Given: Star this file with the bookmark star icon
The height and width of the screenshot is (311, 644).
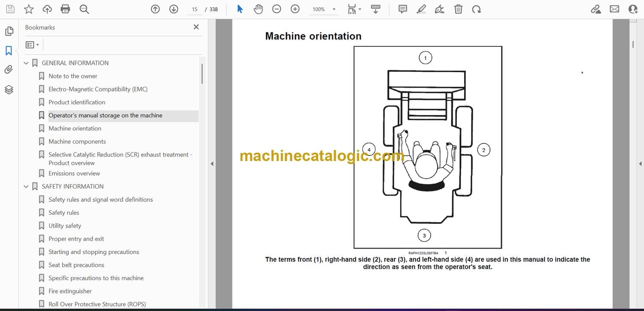Looking at the screenshot, I should click(29, 9).
